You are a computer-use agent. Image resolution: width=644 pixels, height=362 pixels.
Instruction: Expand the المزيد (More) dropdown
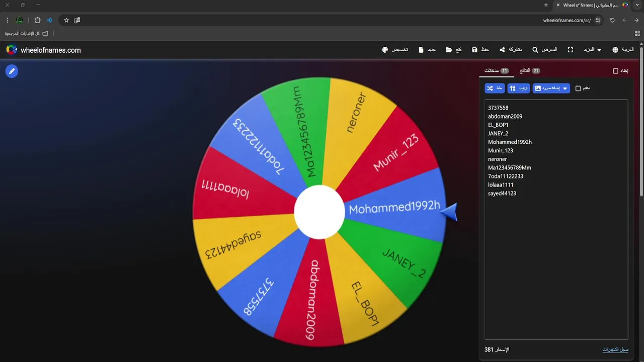(x=592, y=50)
